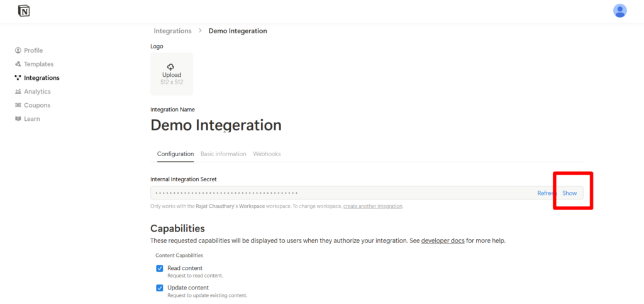644x304 pixels.
Task: Click the Integrations sidebar icon
Action: [x=18, y=78]
